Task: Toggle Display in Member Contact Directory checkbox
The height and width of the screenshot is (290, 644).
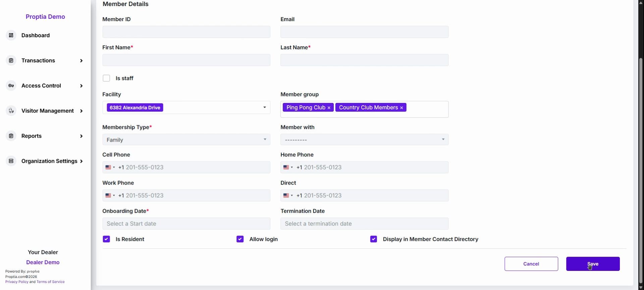Action: point(373,239)
